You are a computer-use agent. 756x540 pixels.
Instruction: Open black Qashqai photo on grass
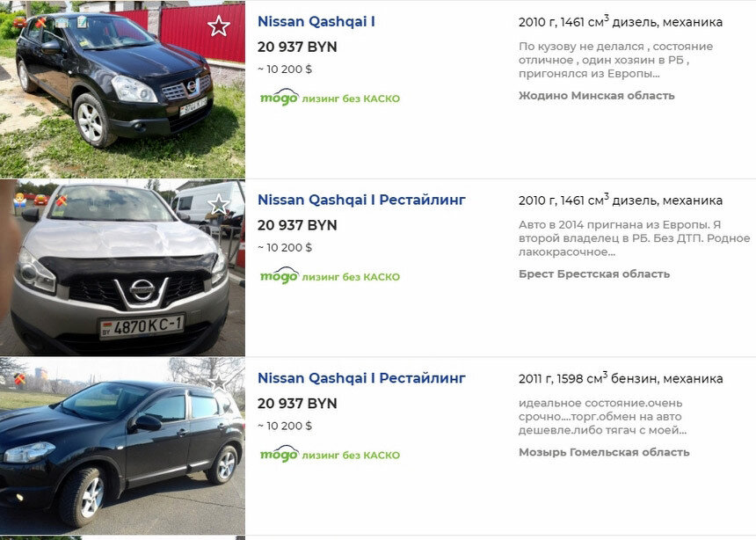click(122, 90)
